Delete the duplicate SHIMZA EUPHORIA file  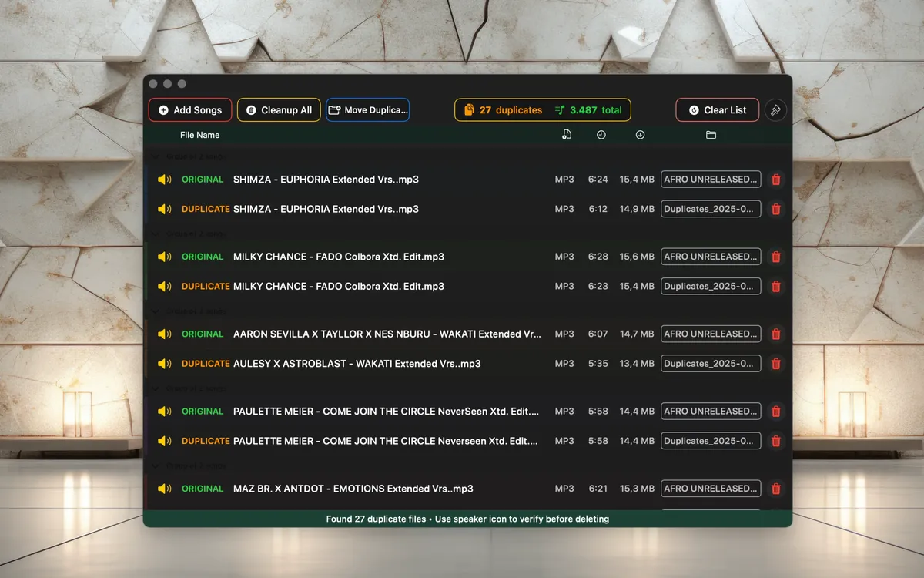coord(775,210)
